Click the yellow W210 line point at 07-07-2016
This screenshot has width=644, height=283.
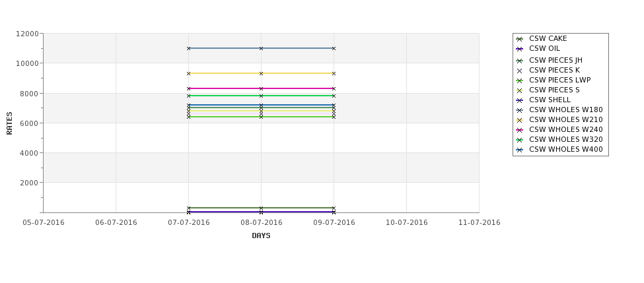188,73
